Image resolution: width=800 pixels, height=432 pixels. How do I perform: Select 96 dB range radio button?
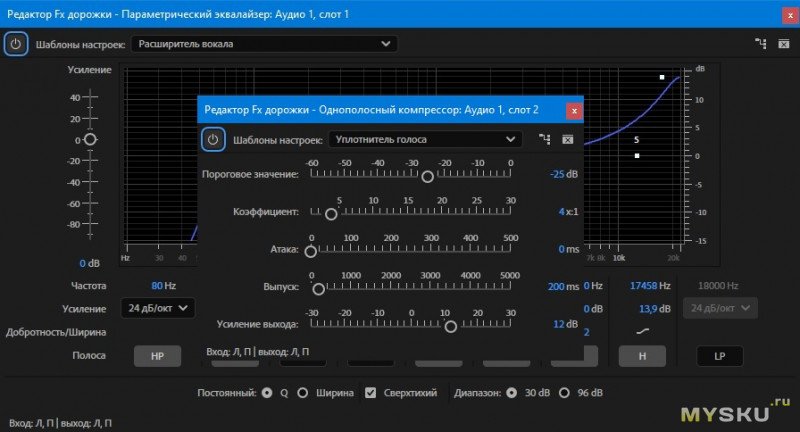(563, 393)
